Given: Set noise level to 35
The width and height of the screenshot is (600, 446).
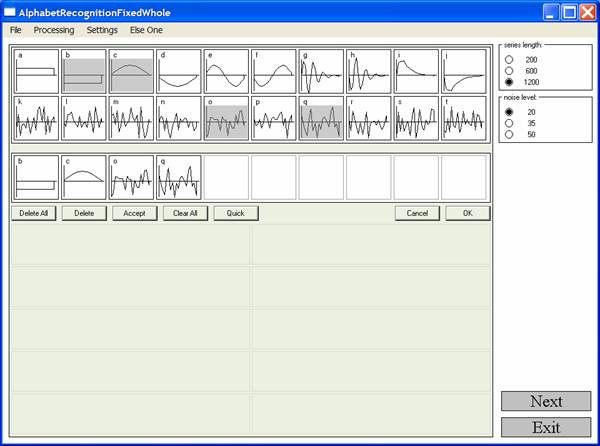Looking at the screenshot, I should (x=509, y=123).
